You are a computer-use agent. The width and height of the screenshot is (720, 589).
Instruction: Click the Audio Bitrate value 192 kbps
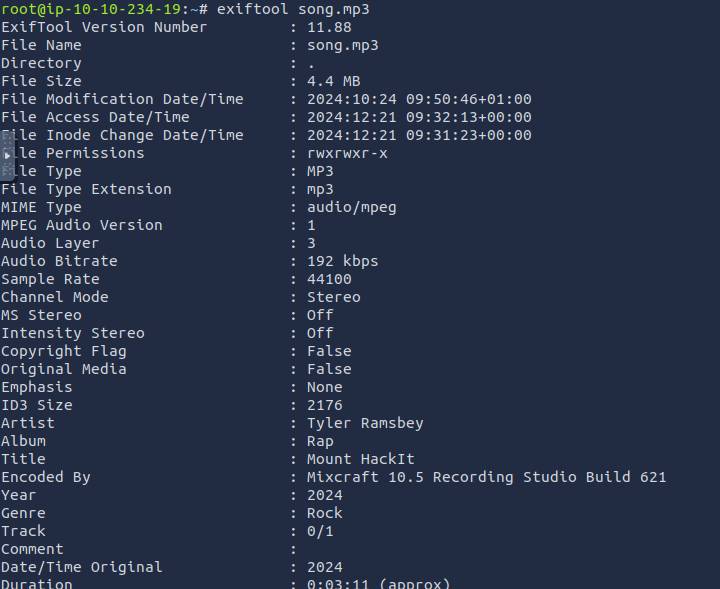[342, 261]
